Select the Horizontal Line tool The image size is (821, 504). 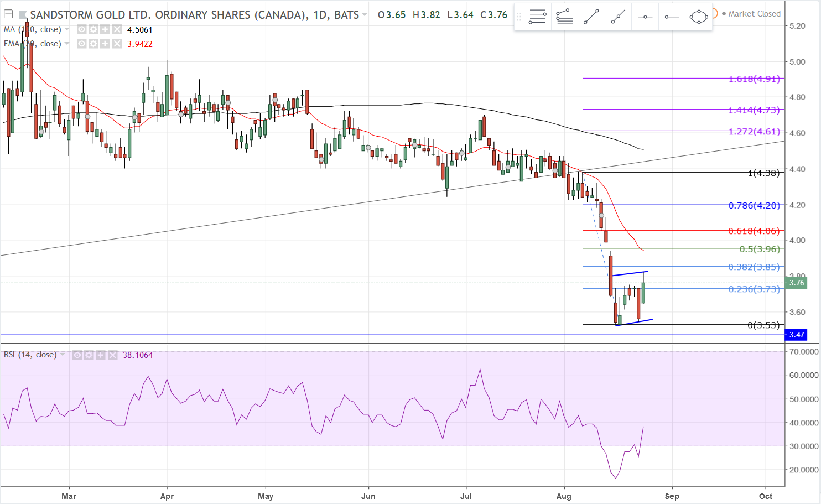point(645,17)
